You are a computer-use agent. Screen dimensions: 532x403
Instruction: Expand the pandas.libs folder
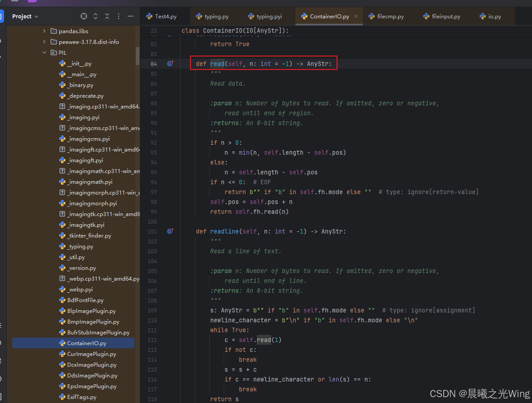[x=44, y=30]
